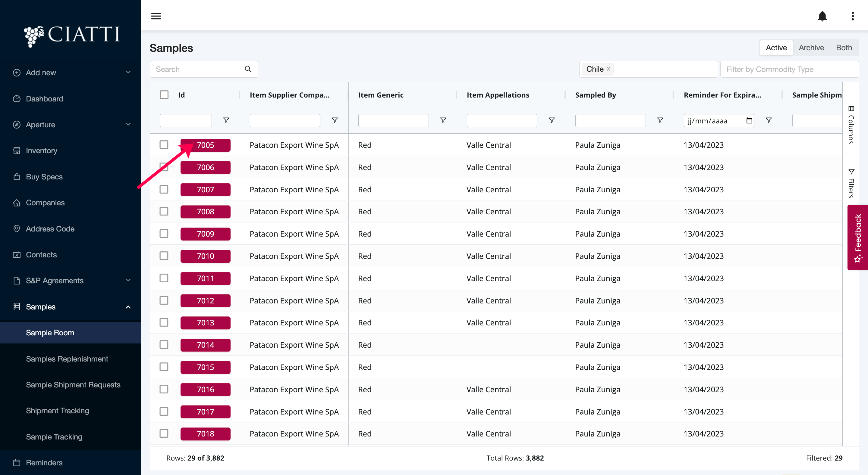Image resolution: width=868 pixels, height=475 pixels.
Task: Click the Sampled By filter icon
Action: pyautogui.click(x=660, y=120)
